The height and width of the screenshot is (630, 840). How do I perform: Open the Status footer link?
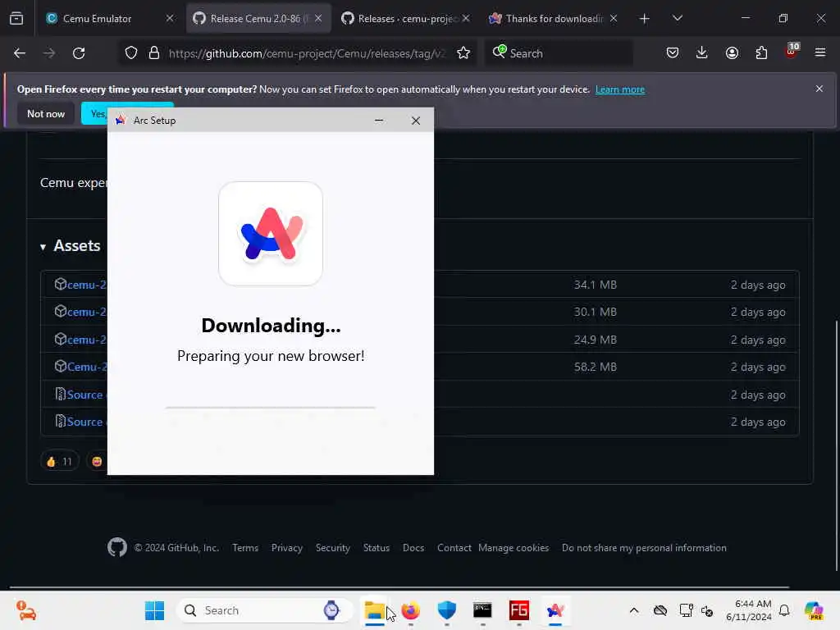[376, 547]
